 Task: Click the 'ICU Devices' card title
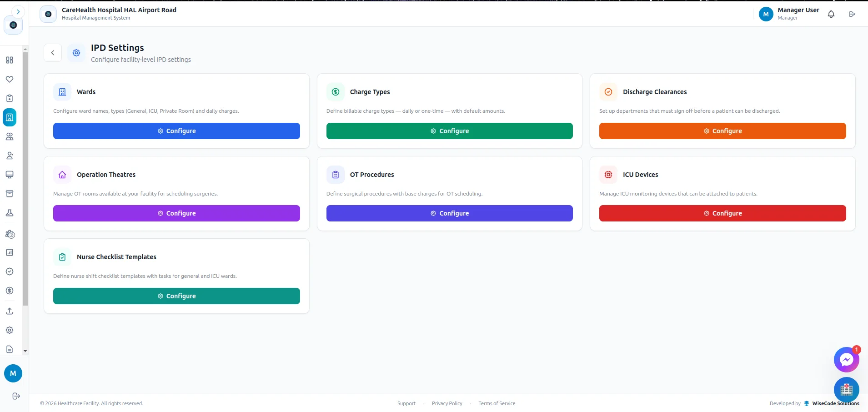coord(641,175)
